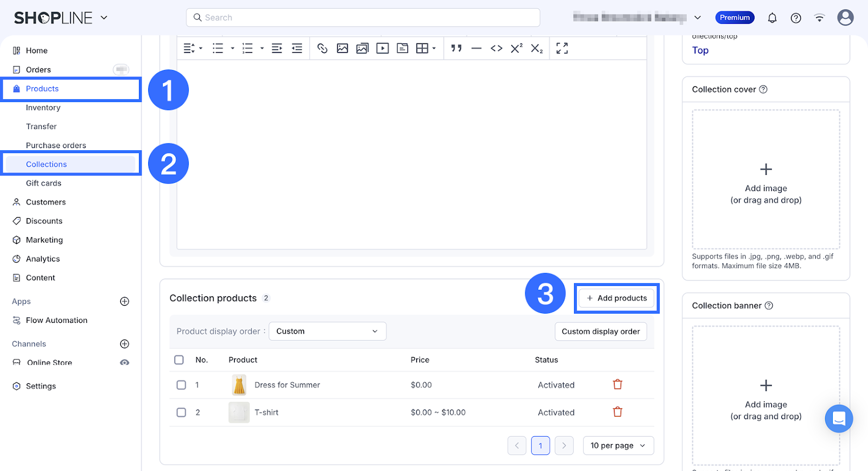Viewport: 868px width, 471px height.
Task: Click the insert video icon
Action: click(x=382, y=48)
